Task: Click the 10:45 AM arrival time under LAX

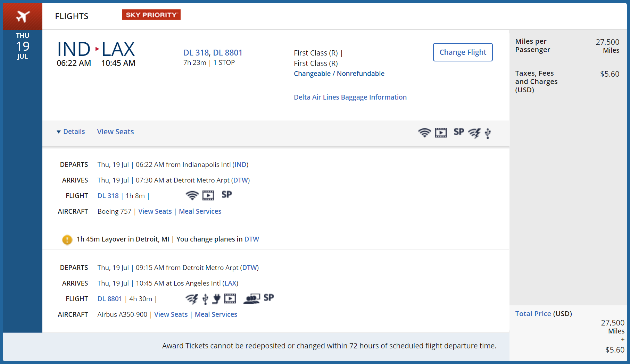Action: click(118, 63)
